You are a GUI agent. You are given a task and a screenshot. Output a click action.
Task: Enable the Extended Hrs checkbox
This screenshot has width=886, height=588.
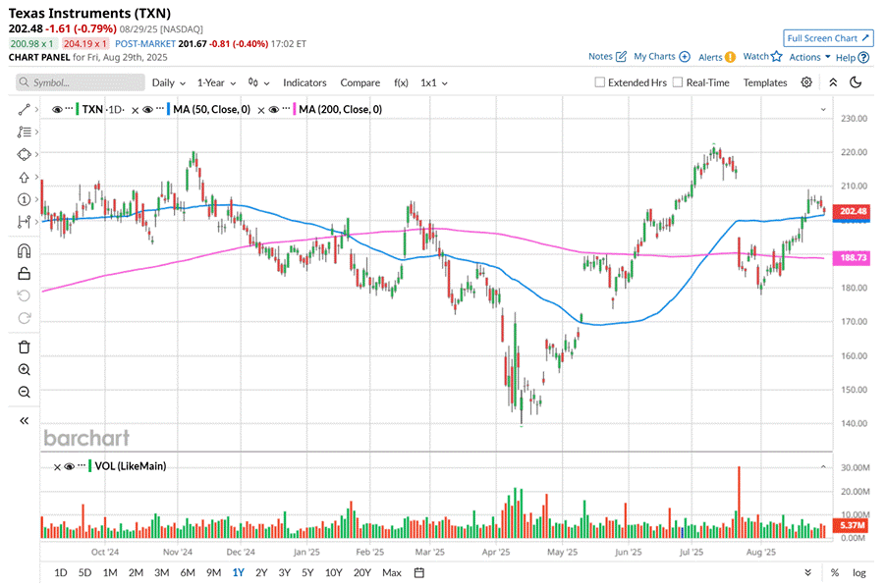point(599,82)
